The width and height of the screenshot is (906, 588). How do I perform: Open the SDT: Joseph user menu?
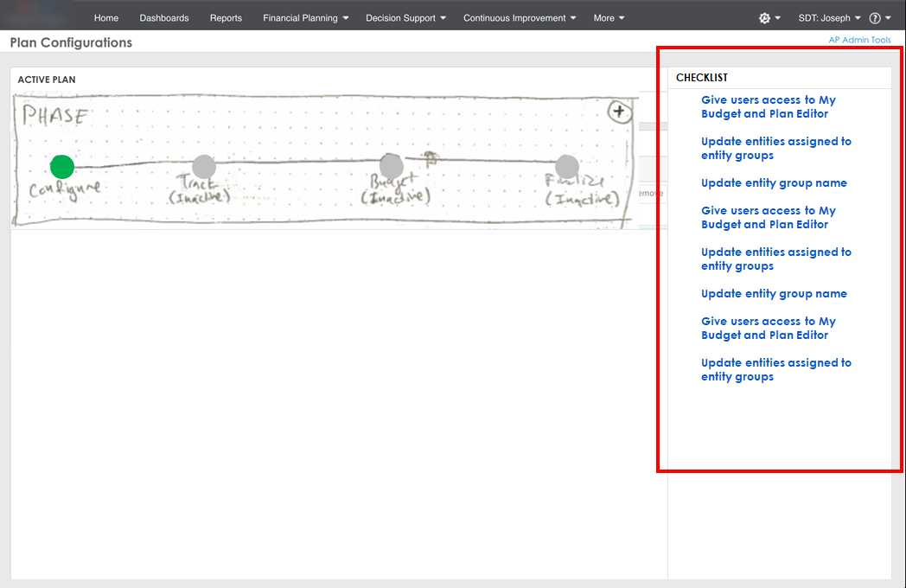829,18
